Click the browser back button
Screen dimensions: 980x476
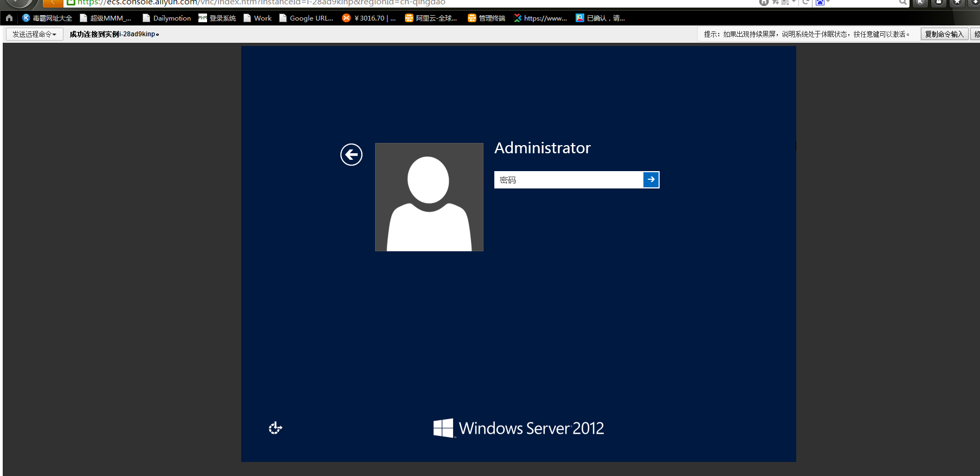pos(53,3)
